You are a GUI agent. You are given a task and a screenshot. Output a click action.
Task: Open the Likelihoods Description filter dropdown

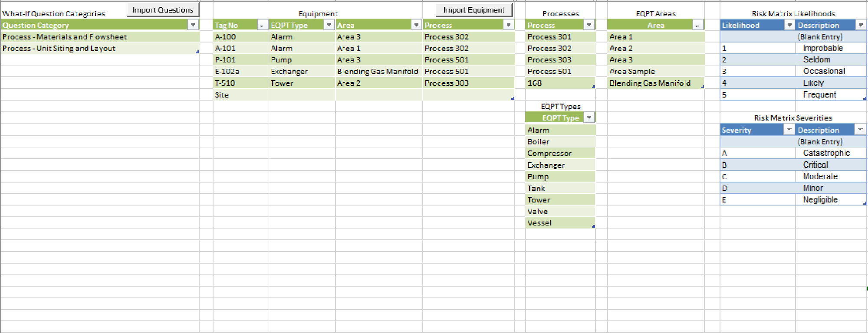(x=861, y=25)
